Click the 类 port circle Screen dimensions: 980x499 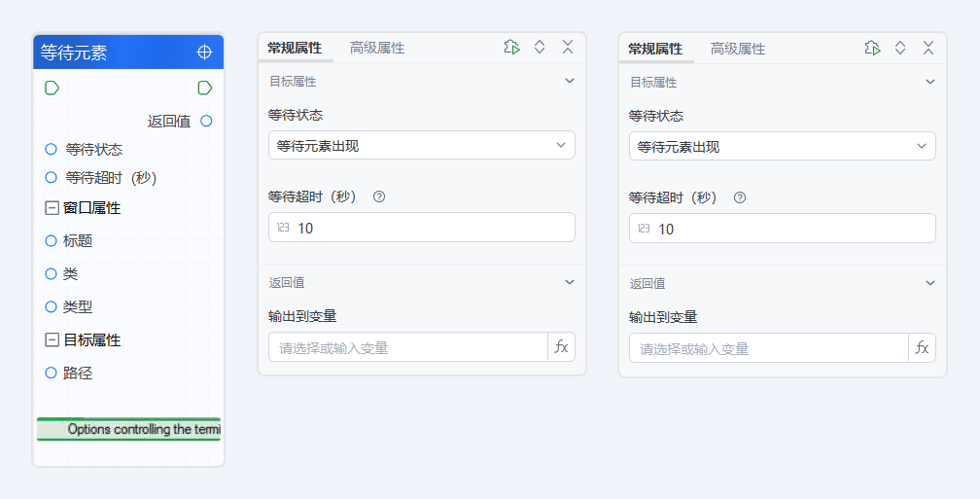[x=52, y=274]
